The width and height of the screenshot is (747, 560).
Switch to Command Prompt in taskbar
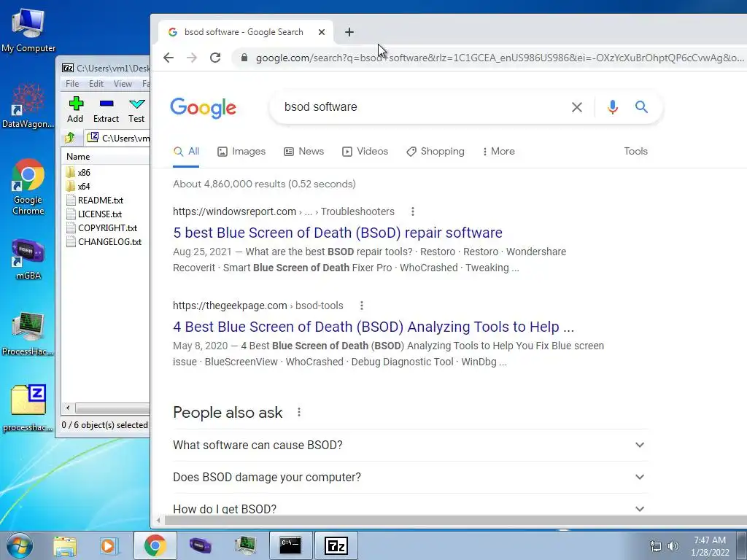pos(290,545)
